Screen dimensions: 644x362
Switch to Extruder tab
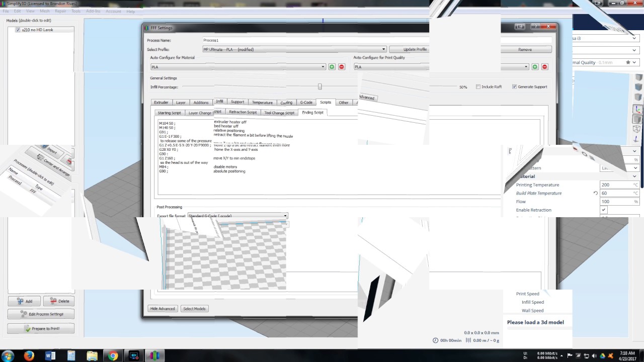[x=161, y=103]
